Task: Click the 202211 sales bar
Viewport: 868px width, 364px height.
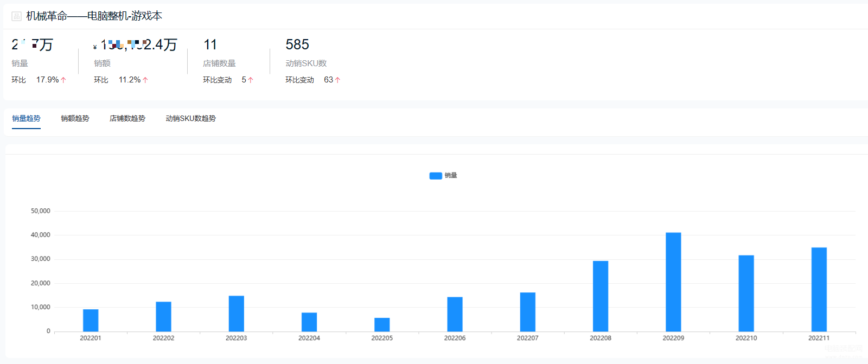Action: (x=819, y=289)
